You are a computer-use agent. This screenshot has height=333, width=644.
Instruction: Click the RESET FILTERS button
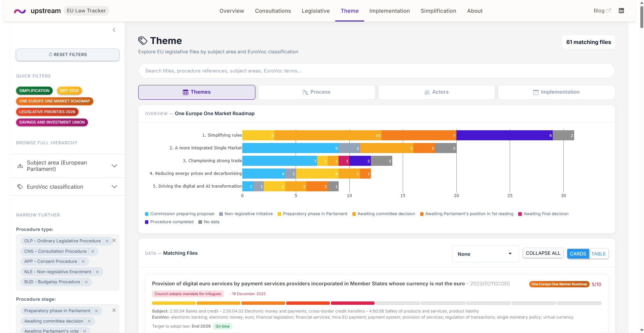click(x=67, y=55)
